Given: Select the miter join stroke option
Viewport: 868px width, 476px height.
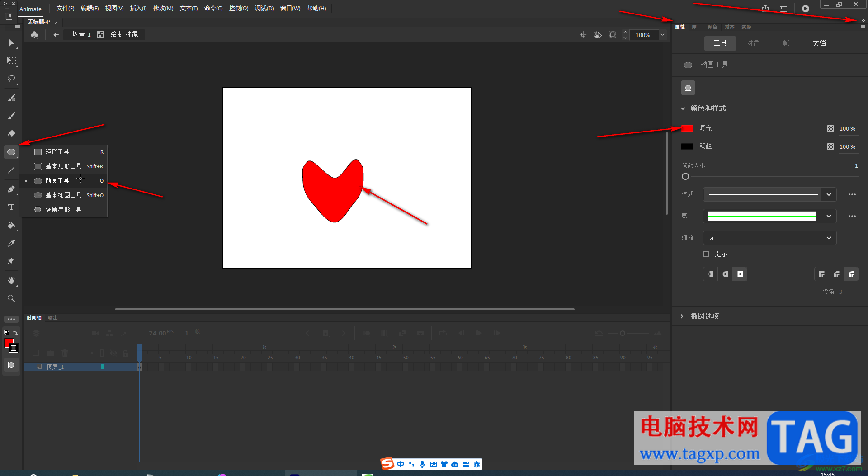Looking at the screenshot, I should coord(822,274).
